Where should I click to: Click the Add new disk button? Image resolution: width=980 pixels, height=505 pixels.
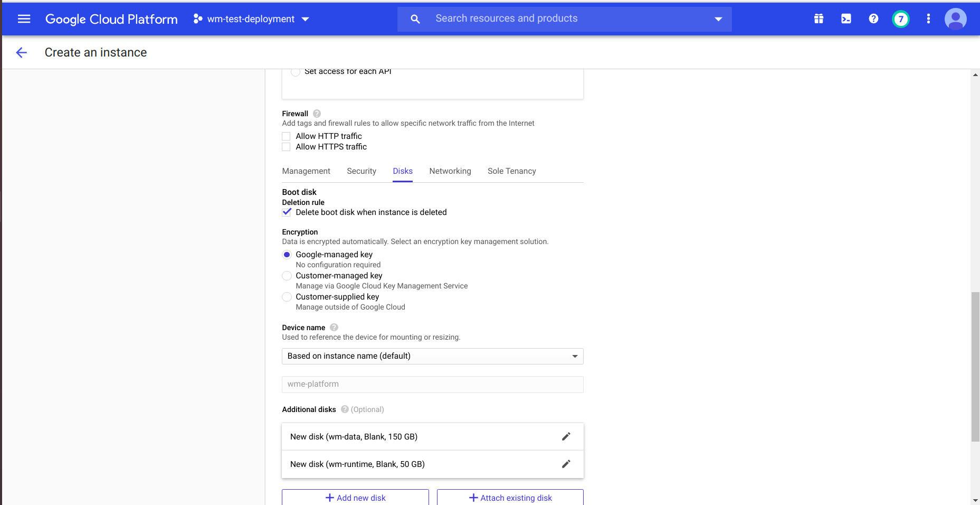(x=355, y=498)
